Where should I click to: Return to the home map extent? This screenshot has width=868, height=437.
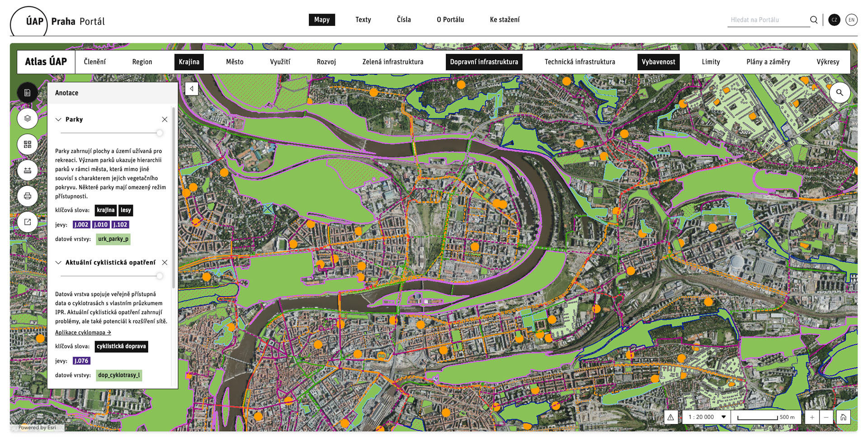(x=843, y=417)
